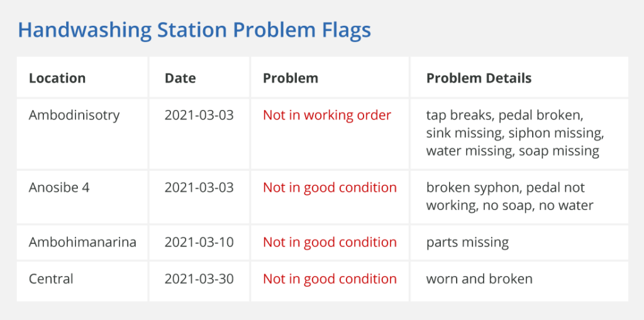The width and height of the screenshot is (644, 320).
Task: Click the Handwashing Station Problem Flags title
Action: click(194, 31)
